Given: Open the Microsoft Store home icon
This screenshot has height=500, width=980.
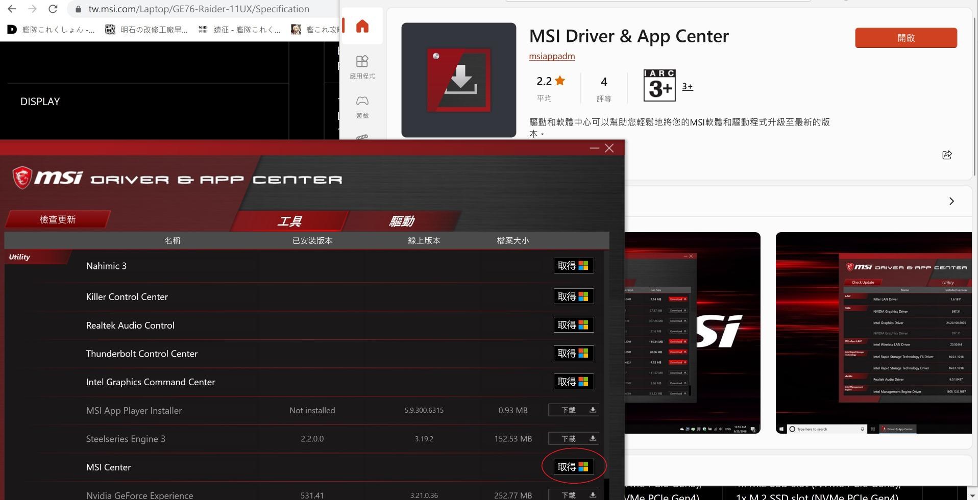Looking at the screenshot, I should click(362, 26).
